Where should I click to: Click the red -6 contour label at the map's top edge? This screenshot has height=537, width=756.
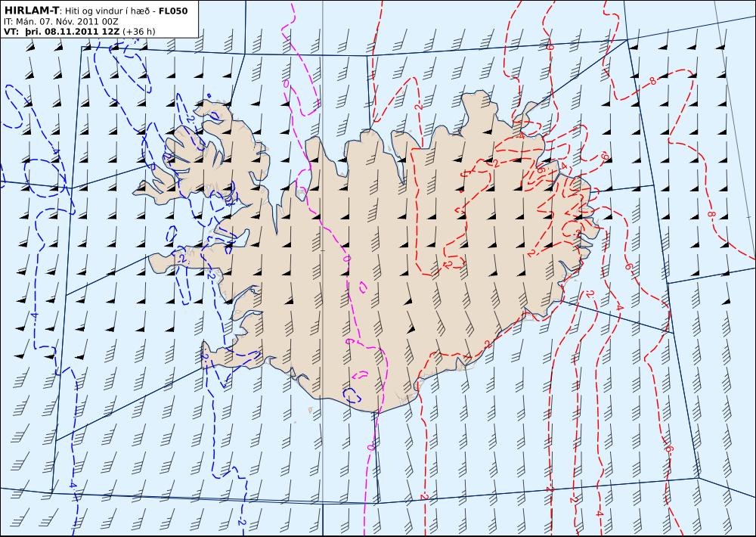click(x=550, y=46)
